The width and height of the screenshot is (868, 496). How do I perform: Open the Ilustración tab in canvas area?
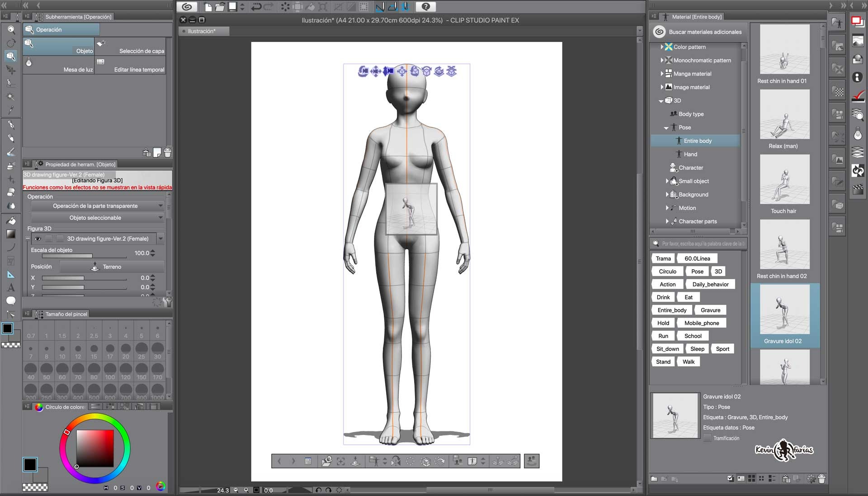(x=203, y=31)
